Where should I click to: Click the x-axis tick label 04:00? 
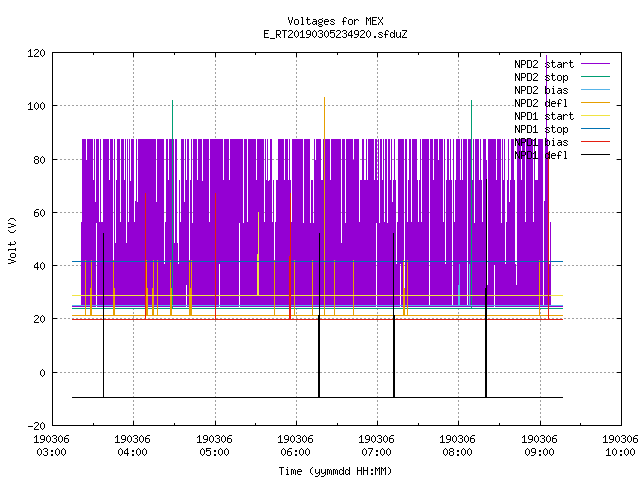point(132,452)
